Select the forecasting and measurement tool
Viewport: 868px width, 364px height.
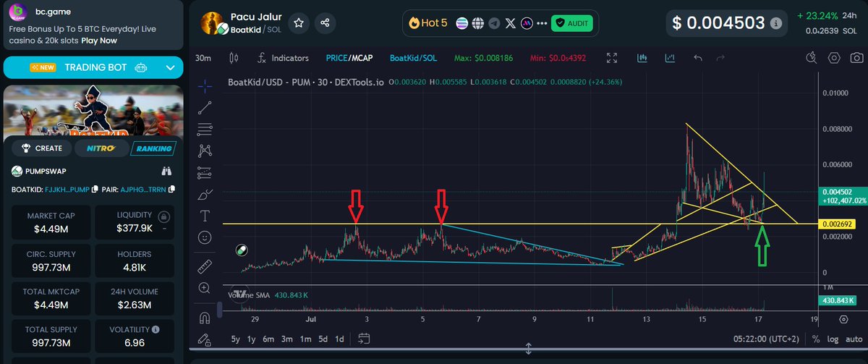[x=205, y=172]
